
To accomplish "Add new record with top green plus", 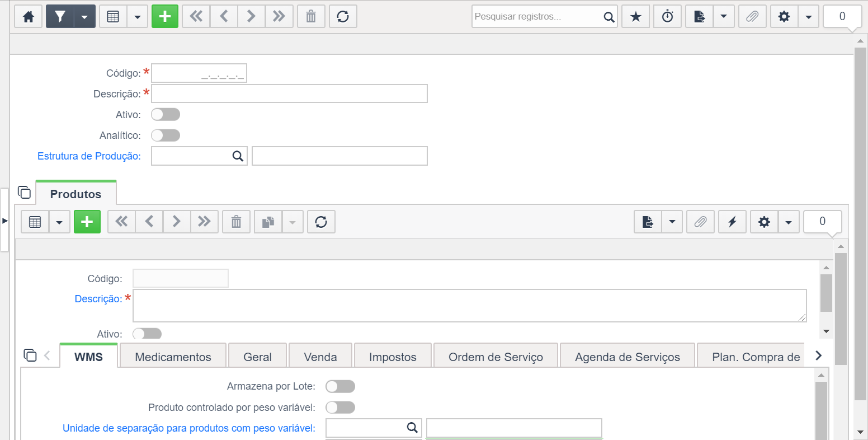I will (x=165, y=17).
